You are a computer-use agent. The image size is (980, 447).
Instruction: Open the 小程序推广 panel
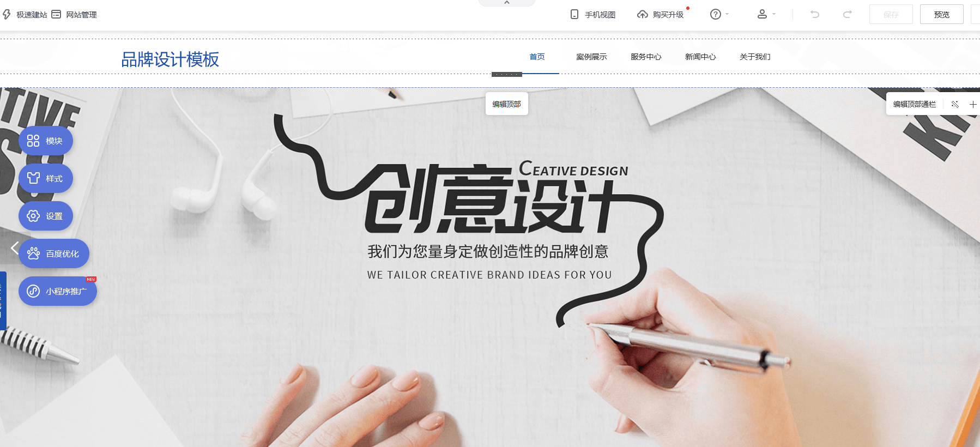[x=58, y=291]
